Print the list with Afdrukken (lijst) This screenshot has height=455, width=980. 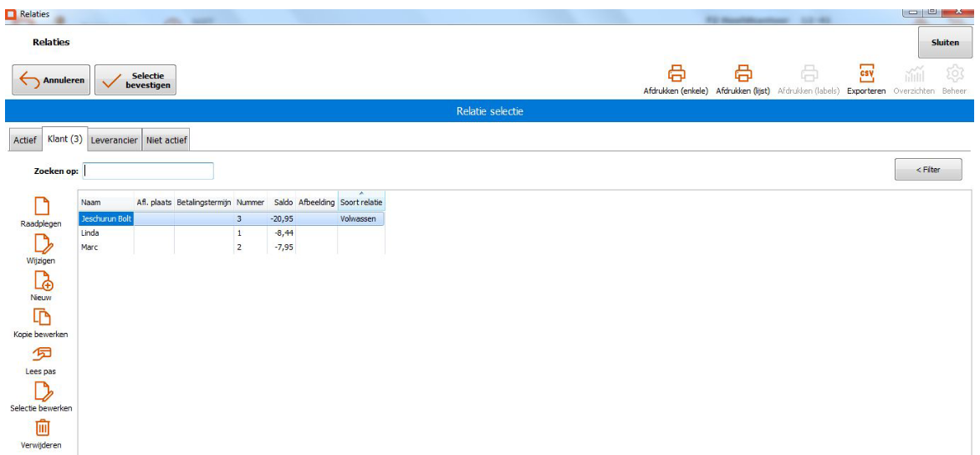click(743, 74)
